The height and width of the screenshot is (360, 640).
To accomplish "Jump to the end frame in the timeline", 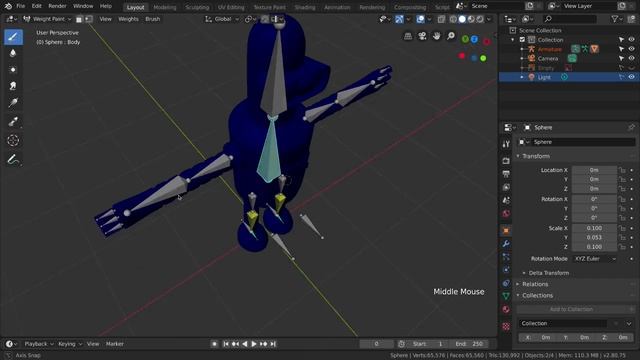I will [273, 344].
